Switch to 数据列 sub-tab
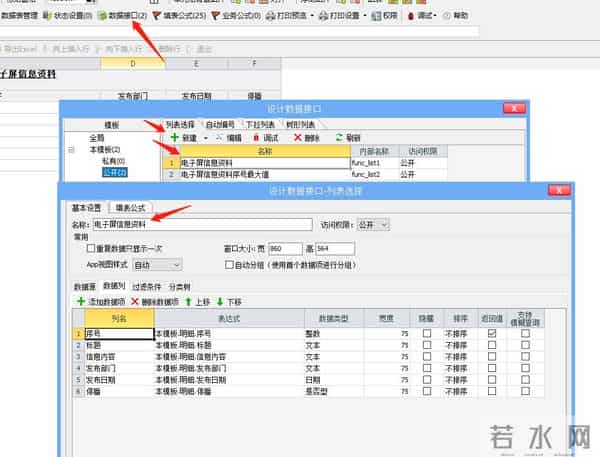This screenshot has height=457, width=600. click(114, 286)
